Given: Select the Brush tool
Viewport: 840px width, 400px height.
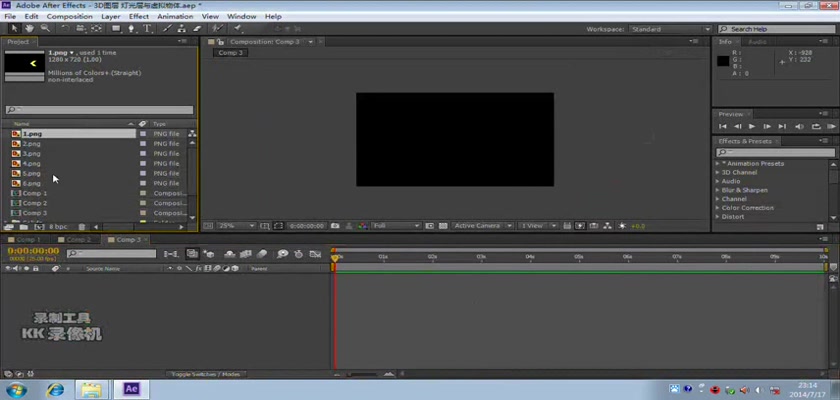Looking at the screenshot, I should pos(167,28).
